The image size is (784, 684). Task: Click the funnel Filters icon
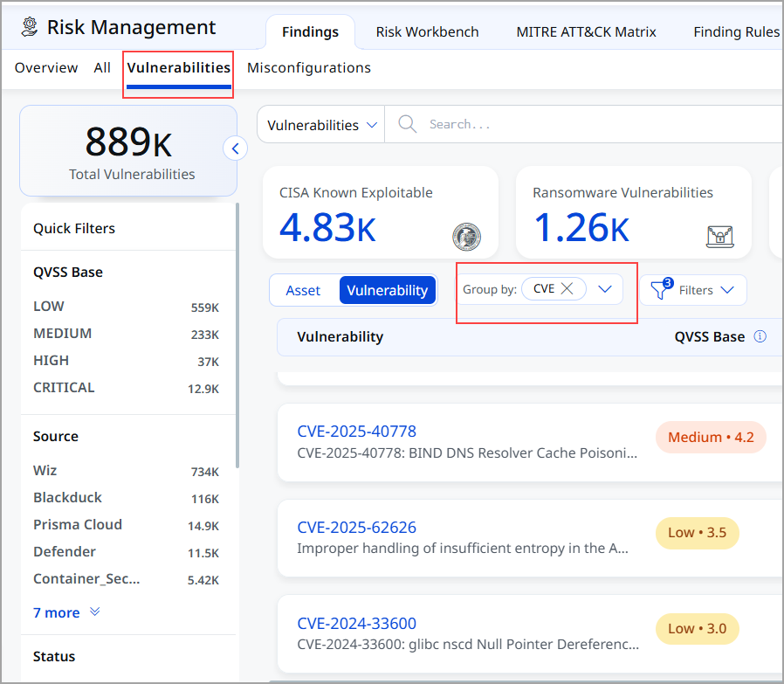(659, 290)
